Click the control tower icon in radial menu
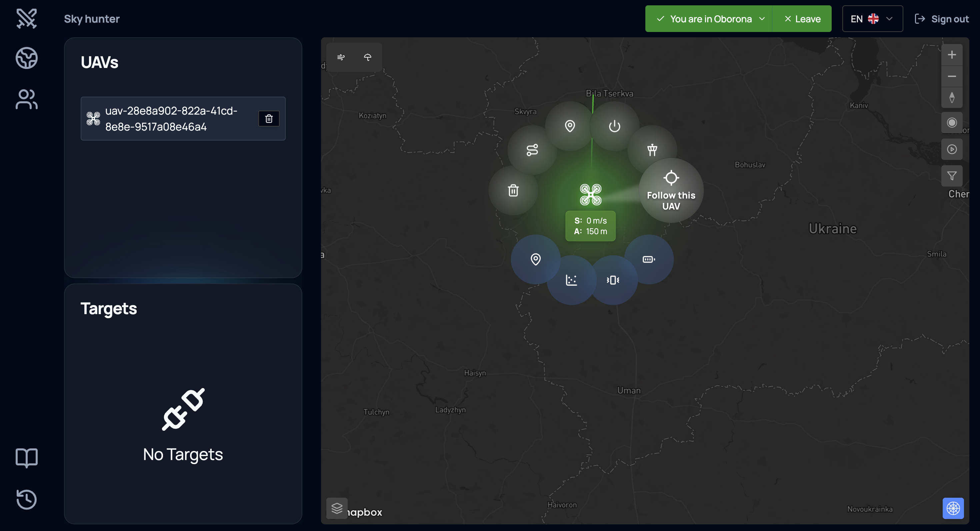This screenshot has height=531, width=980. click(652, 150)
